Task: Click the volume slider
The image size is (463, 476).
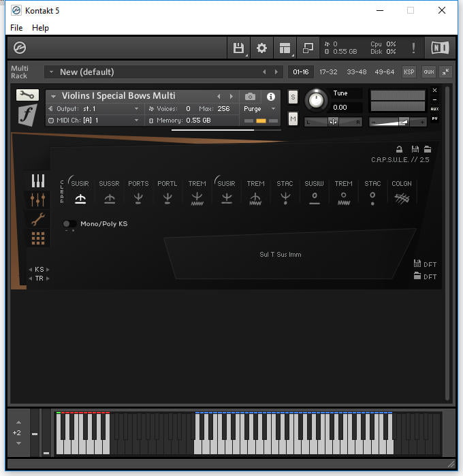Action: (x=398, y=122)
